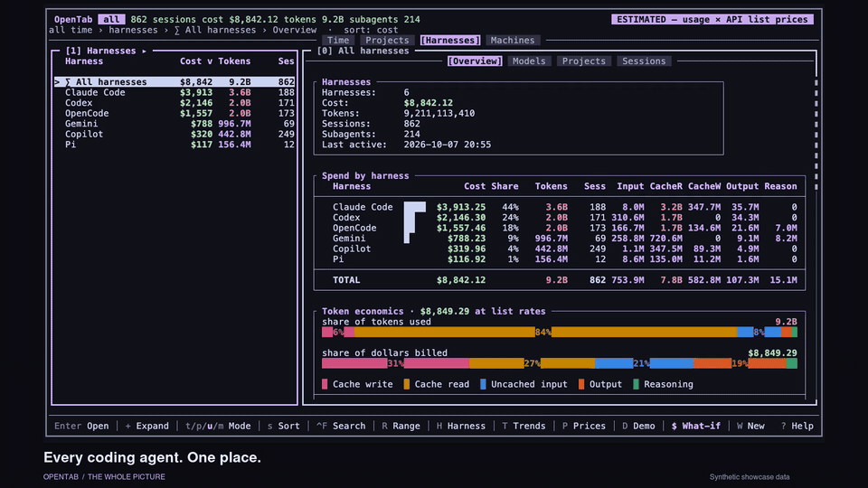Open the Machines tab
Viewport: 868px width, 488px height.
coord(513,41)
